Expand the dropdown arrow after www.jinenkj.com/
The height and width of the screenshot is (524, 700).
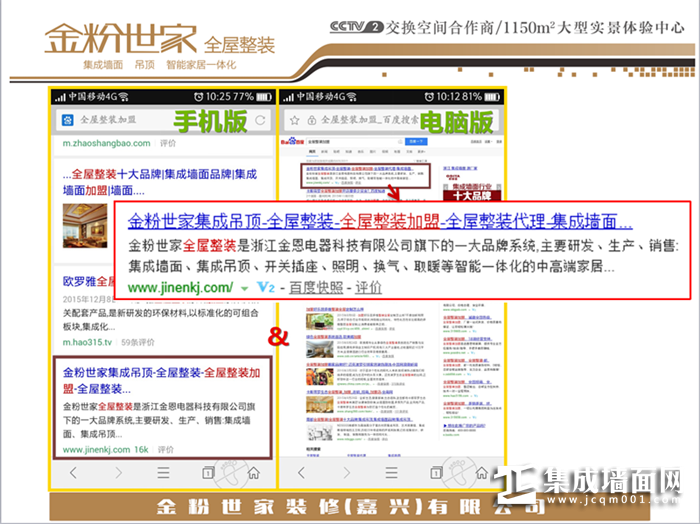[x=244, y=288]
